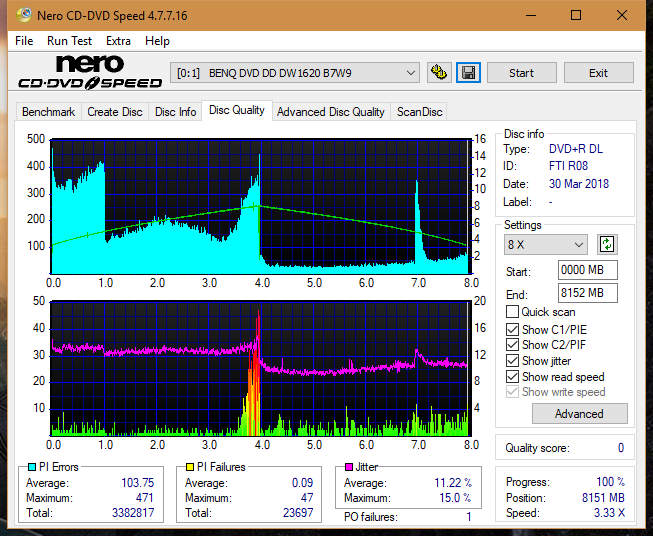Click the PI Failures maximum value 47
Screen dimensions: 653x536
click(x=307, y=498)
